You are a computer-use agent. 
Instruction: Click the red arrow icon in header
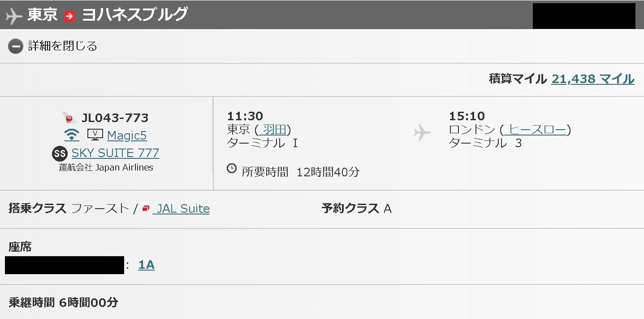point(69,16)
